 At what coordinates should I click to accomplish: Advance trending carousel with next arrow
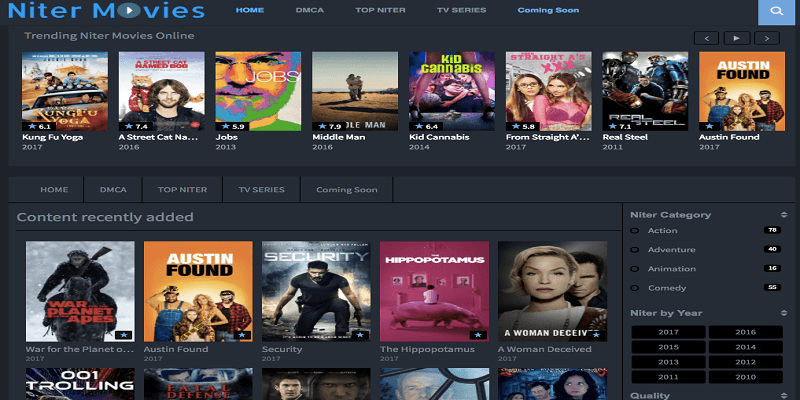[767, 38]
